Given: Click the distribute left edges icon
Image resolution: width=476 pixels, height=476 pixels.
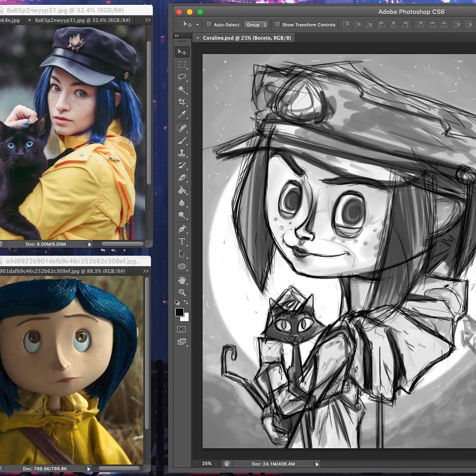Looking at the screenshot, I should tap(457, 24).
